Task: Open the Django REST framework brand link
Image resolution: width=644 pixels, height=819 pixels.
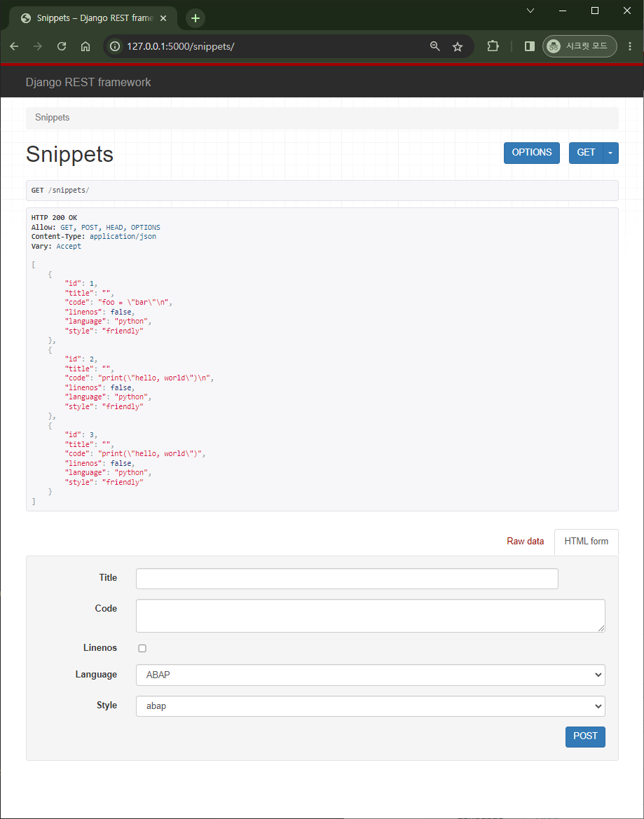Action: click(x=88, y=83)
